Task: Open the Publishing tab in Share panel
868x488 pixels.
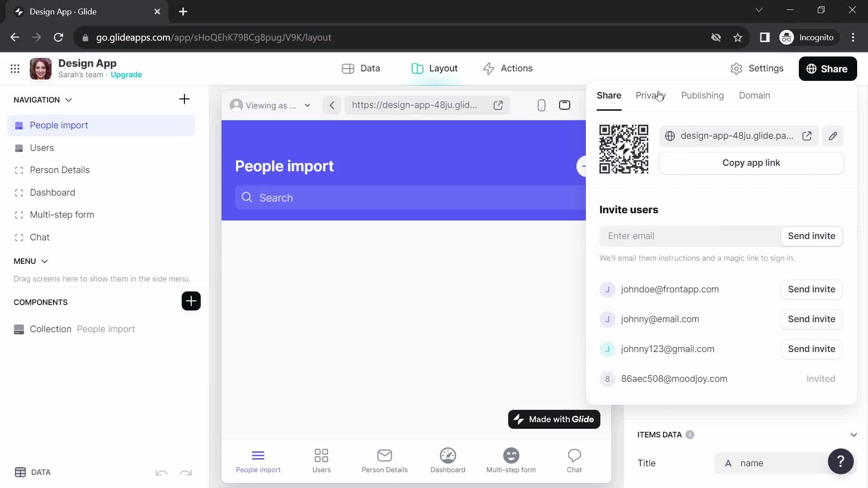Action: point(702,95)
